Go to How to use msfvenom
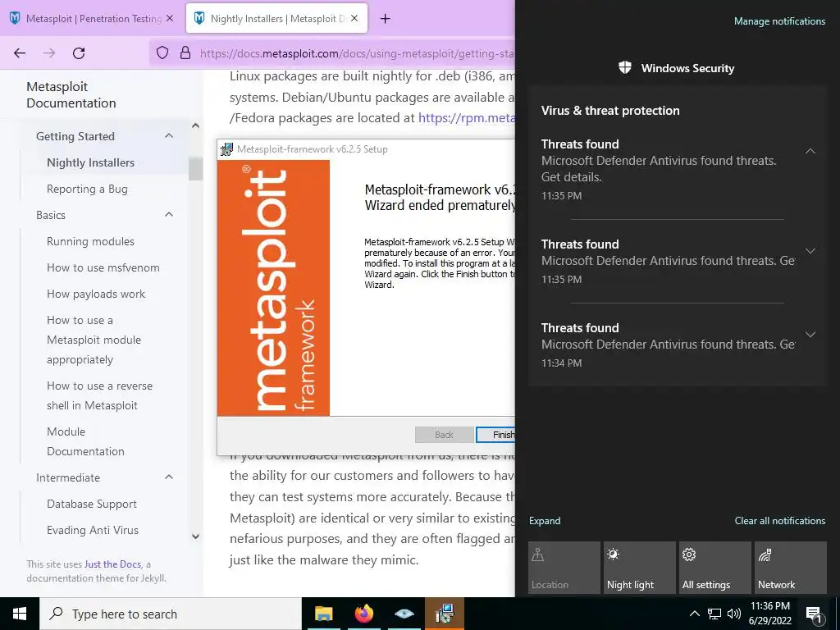Viewport: 840px width, 630px height. click(103, 267)
